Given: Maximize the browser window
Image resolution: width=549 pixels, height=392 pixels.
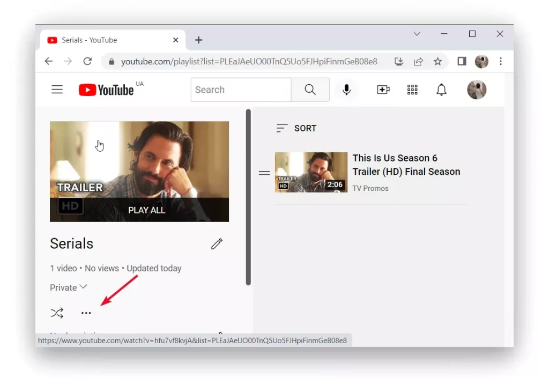Looking at the screenshot, I should coord(472,34).
